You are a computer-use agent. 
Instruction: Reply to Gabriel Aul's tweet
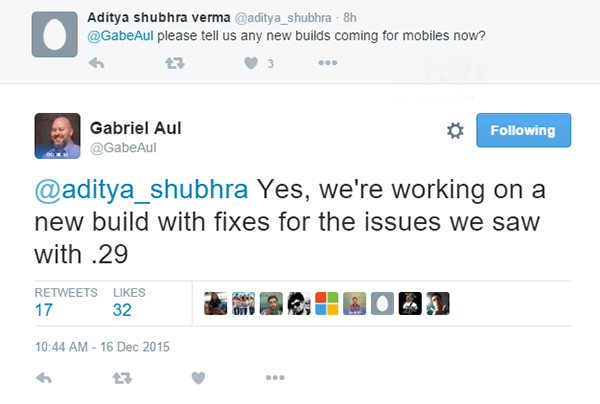tap(44, 378)
